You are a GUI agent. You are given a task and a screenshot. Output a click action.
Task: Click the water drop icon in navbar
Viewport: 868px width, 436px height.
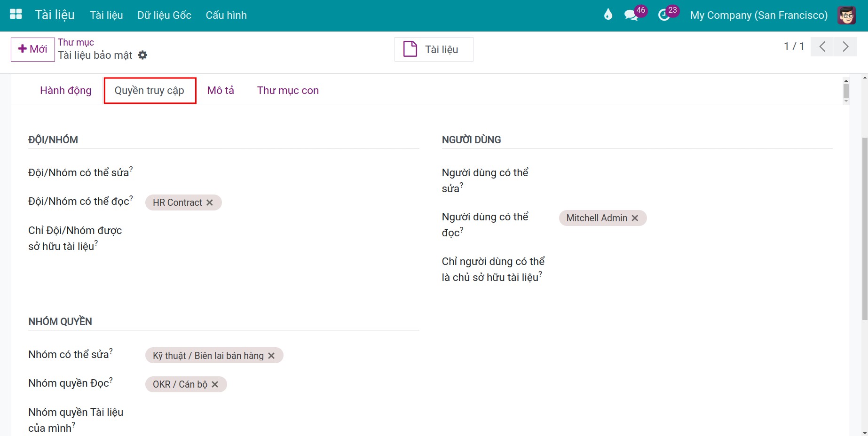[x=608, y=15]
